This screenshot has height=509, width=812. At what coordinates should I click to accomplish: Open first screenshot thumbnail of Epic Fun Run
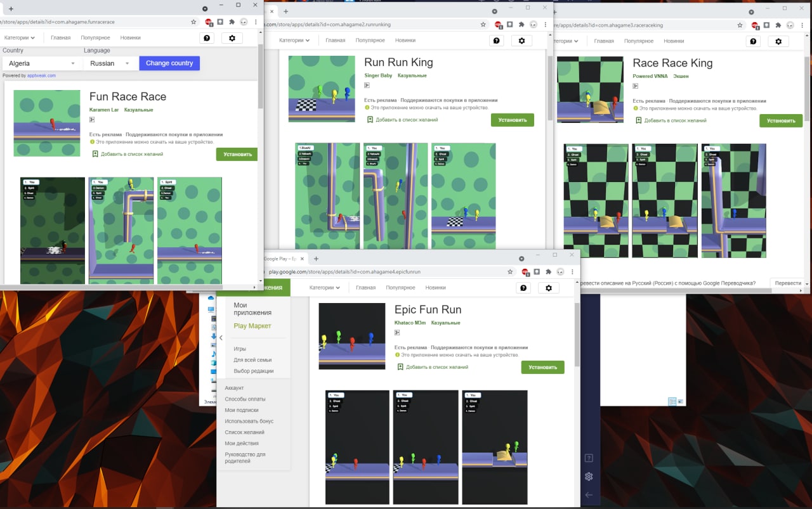[x=357, y=447]
